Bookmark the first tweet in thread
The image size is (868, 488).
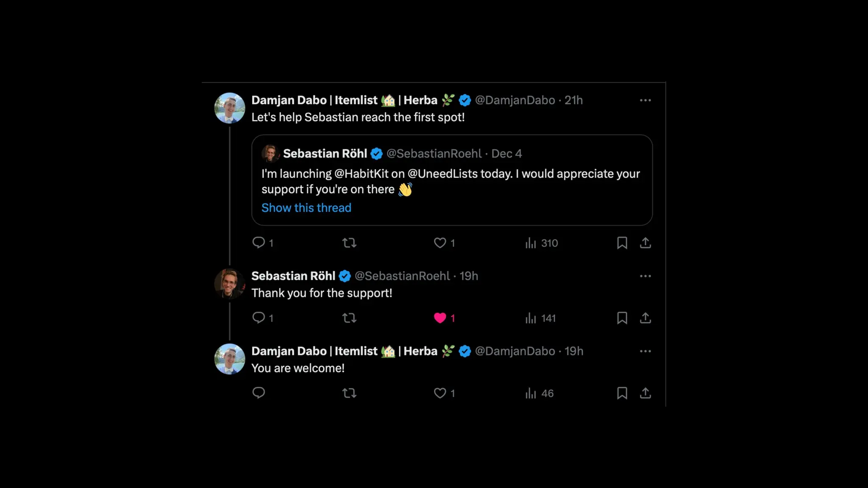[622, 243]
